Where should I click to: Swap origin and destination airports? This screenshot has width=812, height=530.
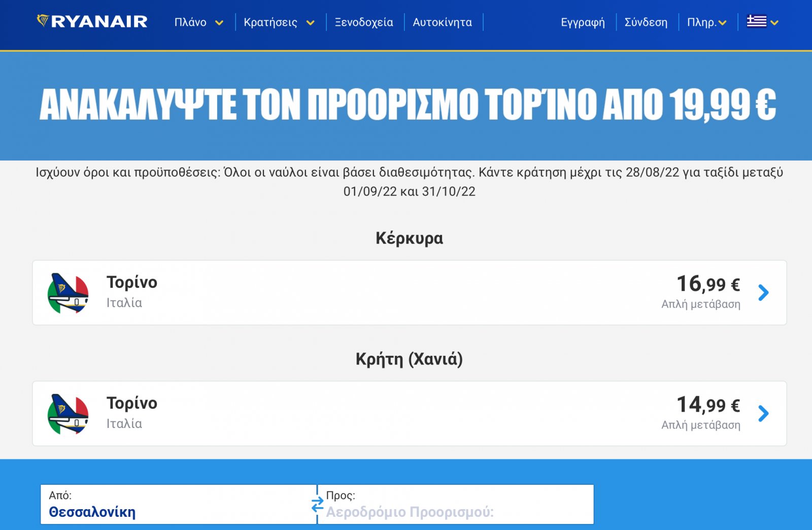[x=317, y=505]
